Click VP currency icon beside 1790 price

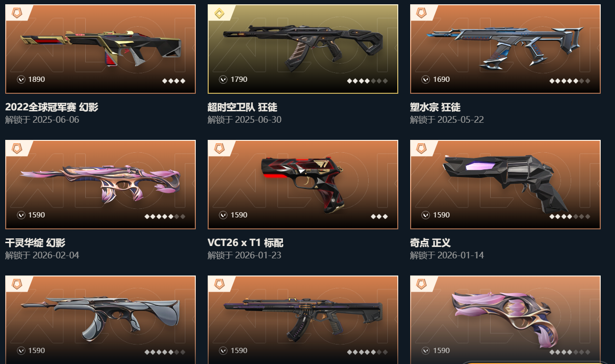[223, 79]
